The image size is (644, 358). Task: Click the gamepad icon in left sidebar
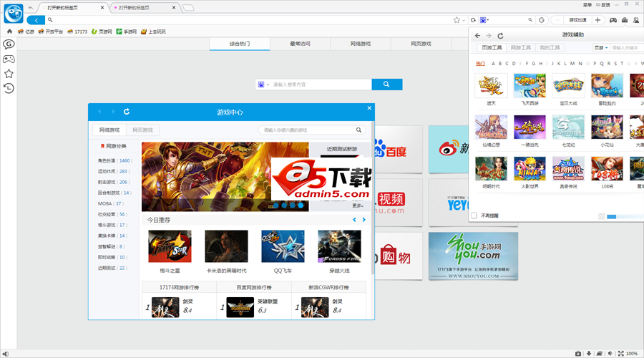tap(9, 58)
